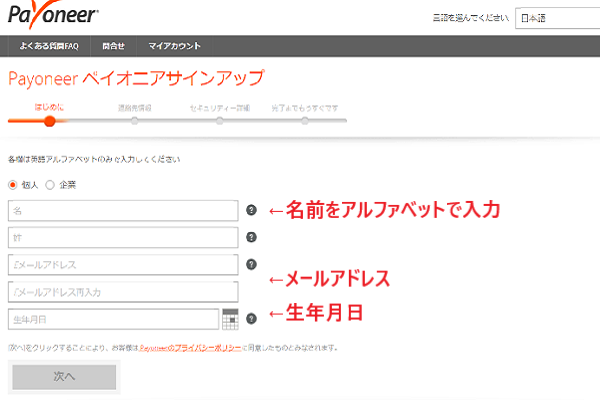
Task: Open the 問合せ menu item
Action: 113,46
